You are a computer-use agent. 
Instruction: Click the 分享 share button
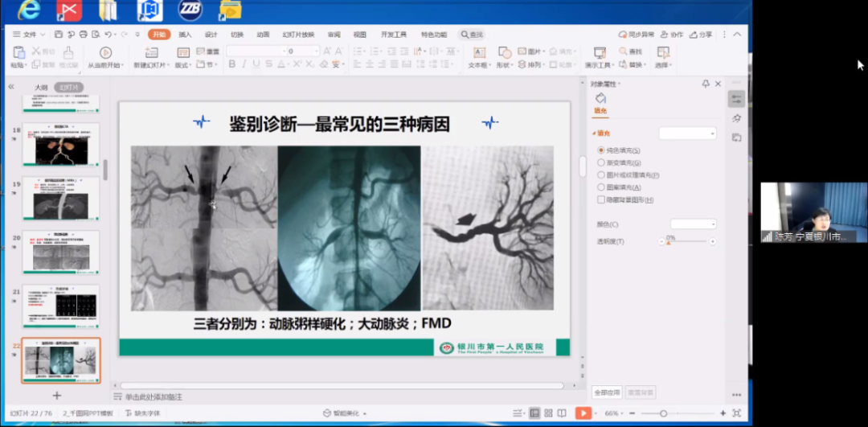click(x=701, y=35)
